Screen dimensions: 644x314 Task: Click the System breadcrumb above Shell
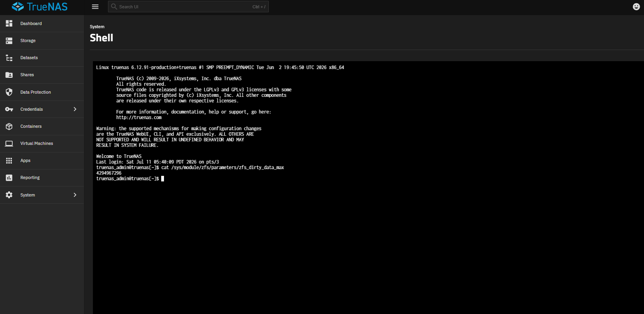pyautogui.click(x=97, y=27)
